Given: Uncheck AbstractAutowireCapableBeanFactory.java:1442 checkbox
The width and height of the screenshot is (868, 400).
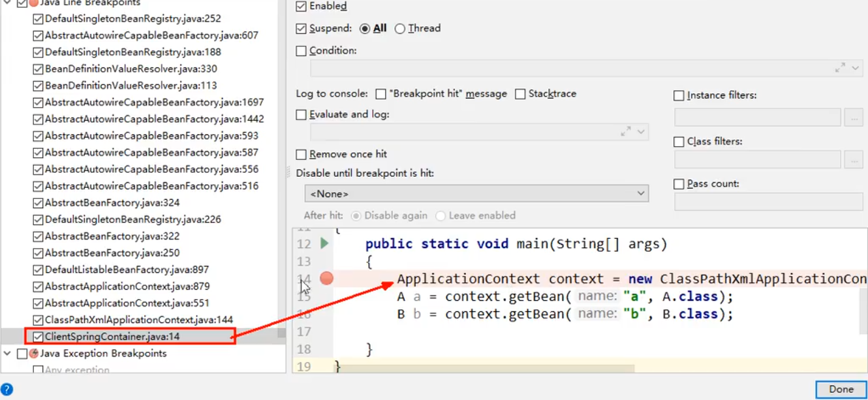Looking at the screenshot, I should coord(38,119).
